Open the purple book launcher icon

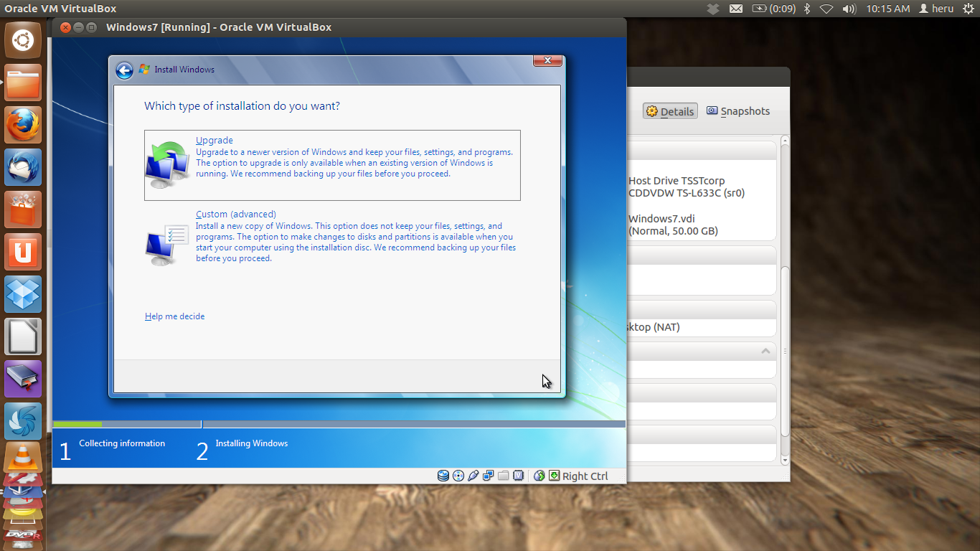tap(23, 379)
